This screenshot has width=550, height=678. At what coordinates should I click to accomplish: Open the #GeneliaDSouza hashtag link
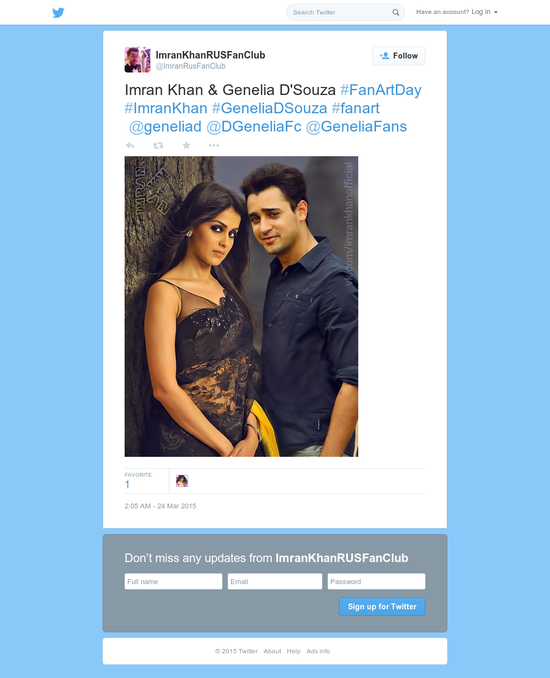[x=269, y=108]
